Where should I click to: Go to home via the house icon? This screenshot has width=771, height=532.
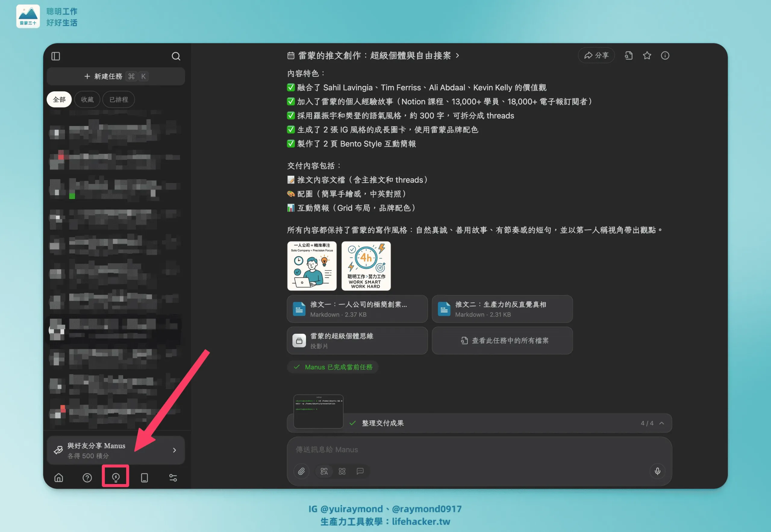click(59, 478)
